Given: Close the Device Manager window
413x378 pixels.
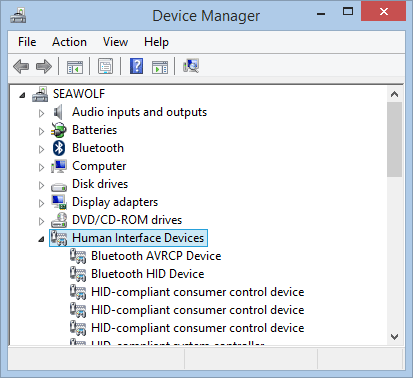Looking at the screenshot, I should [x=383, y=12].
